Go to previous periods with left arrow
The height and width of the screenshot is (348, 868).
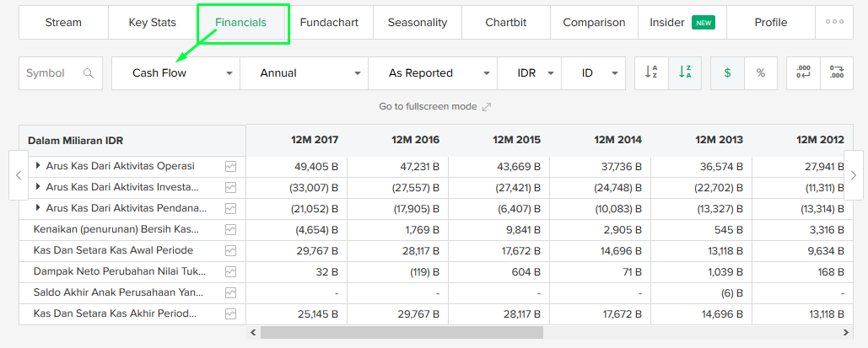point(19,175)
